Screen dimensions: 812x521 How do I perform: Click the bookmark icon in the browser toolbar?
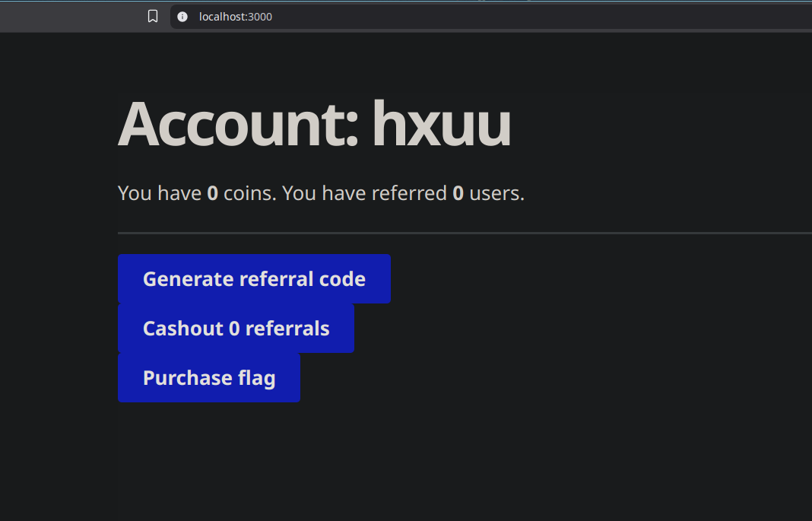[153, 15]
